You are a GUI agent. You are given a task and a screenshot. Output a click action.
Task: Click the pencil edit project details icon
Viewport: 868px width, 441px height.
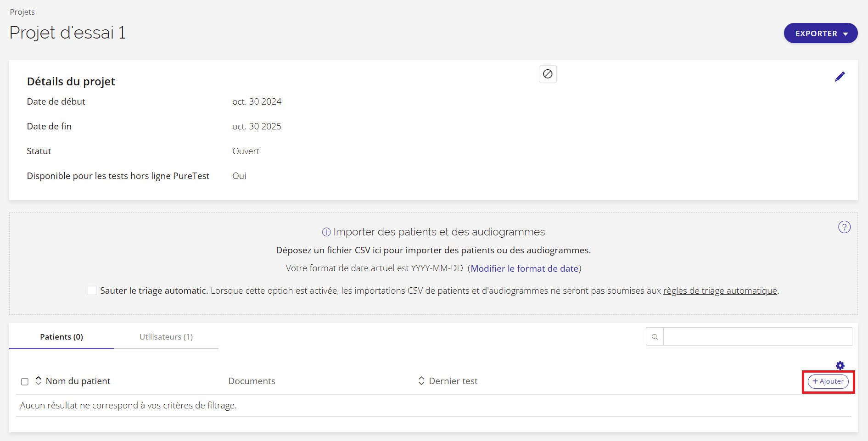coord(840,77)
